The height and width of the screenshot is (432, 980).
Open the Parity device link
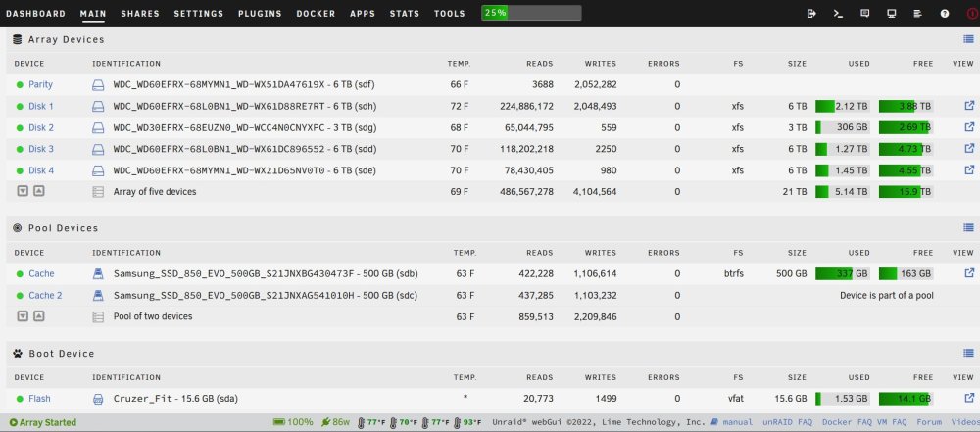click(x=40, y=84)
